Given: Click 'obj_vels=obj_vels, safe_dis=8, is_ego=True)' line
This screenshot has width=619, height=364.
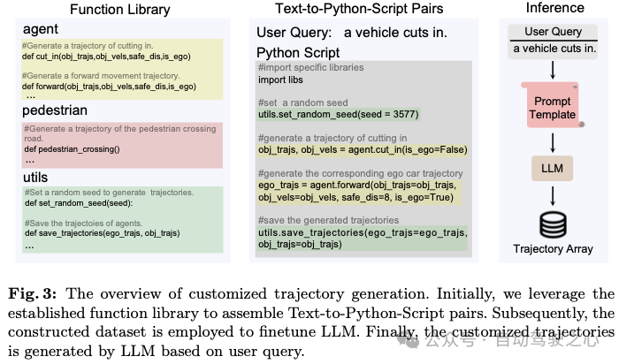Looking at the screenshot, I should click(x=355, y=197).
